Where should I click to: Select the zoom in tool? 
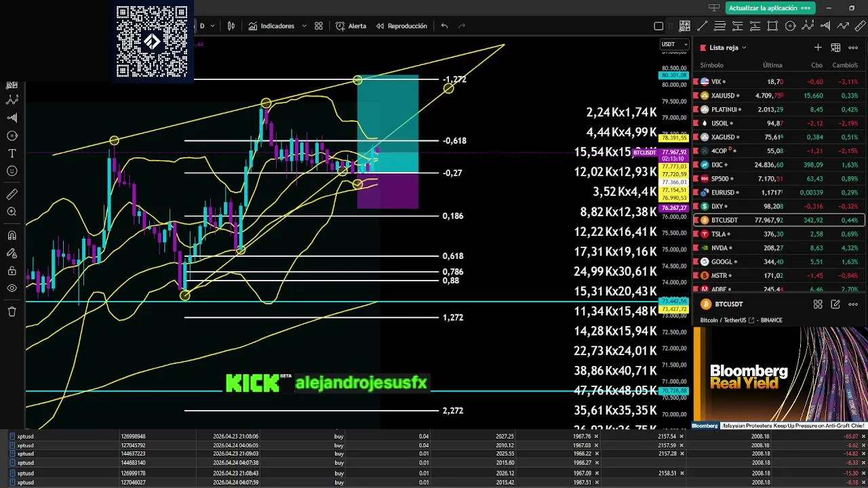pyautogui.click(x=12, y=212)
